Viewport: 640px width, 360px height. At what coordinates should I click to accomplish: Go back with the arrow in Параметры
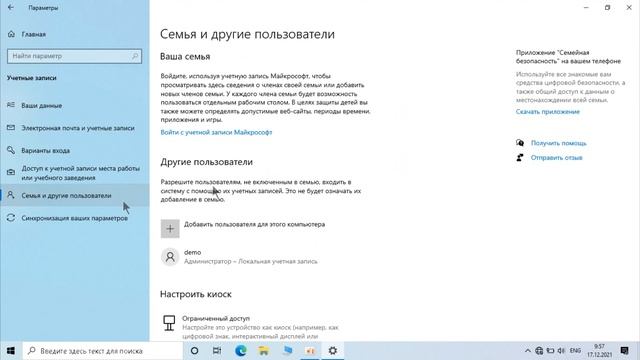[11, 7]
